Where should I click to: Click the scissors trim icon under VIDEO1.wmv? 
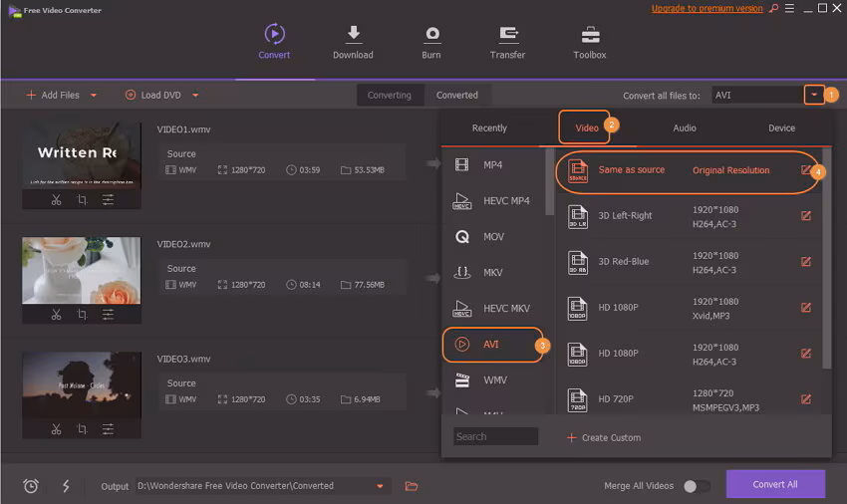click(x=56, y=200)
